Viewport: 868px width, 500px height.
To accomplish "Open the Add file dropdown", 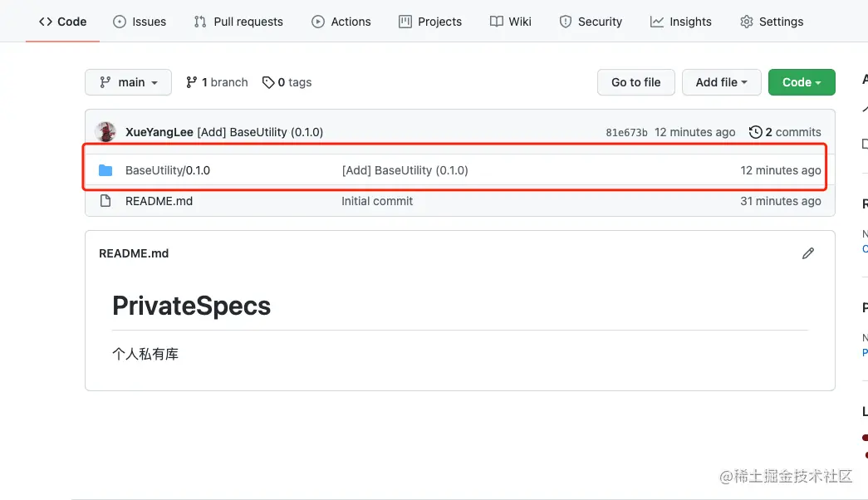I will (x=721, y=82).
